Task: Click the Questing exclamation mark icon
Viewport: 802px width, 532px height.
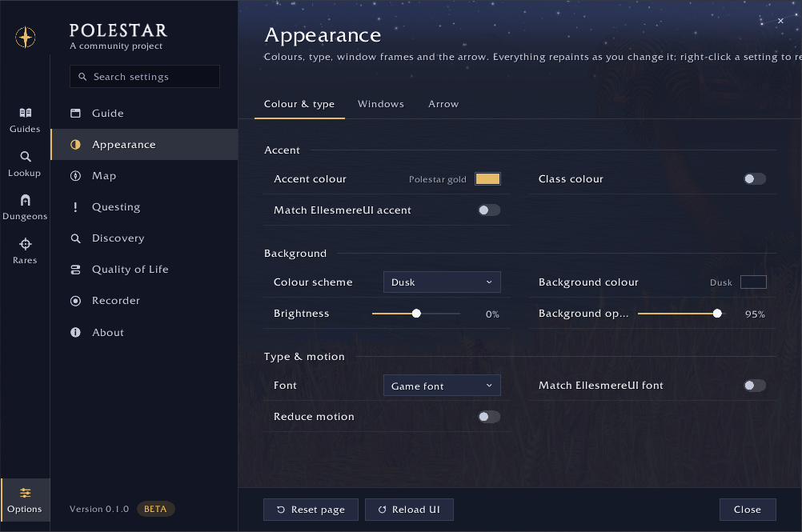Action: [x=75, y=207]
